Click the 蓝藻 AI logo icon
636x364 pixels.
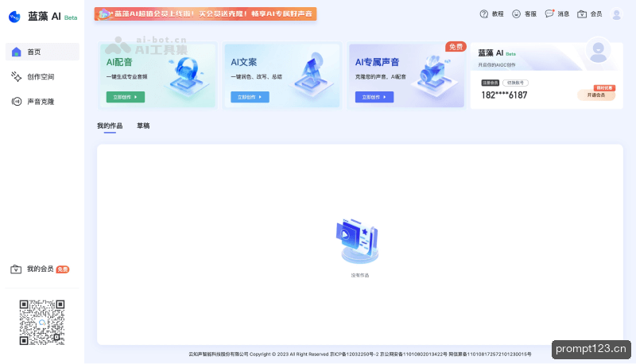(14, 17)
